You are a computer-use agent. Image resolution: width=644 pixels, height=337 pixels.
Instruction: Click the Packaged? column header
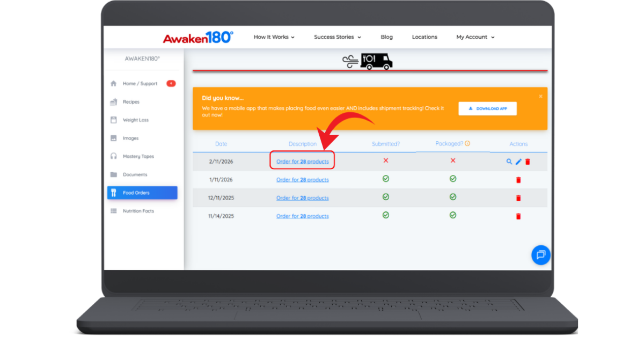coord(449,143)
